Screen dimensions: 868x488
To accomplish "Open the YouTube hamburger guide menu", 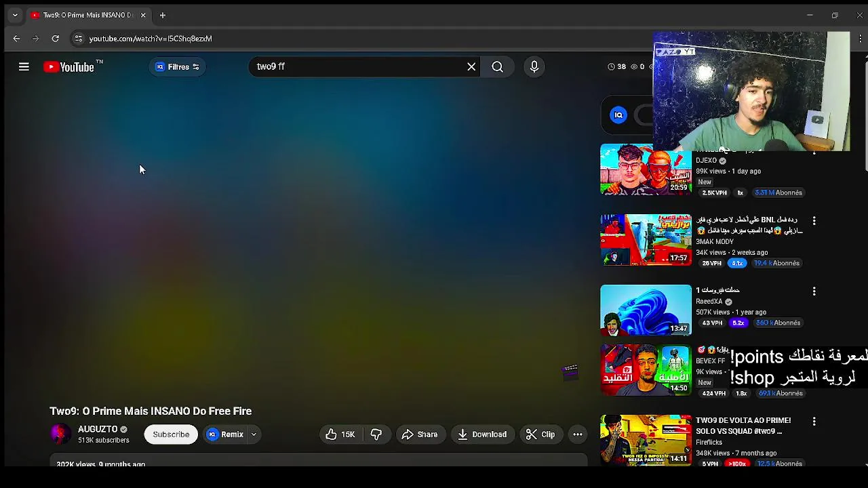I will pyautogui.click(x=24, y=66).
